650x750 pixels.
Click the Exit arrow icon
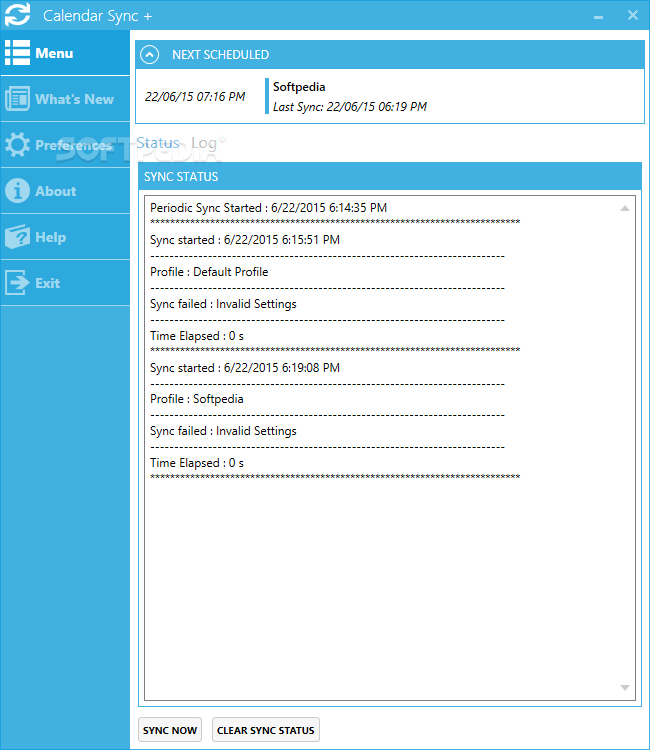point(17,283)
